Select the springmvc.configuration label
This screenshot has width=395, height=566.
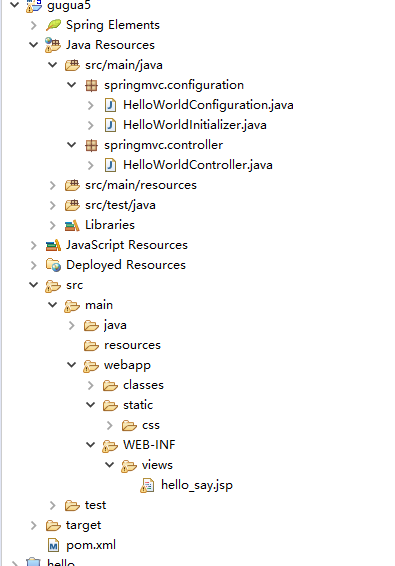pos(174,85)
